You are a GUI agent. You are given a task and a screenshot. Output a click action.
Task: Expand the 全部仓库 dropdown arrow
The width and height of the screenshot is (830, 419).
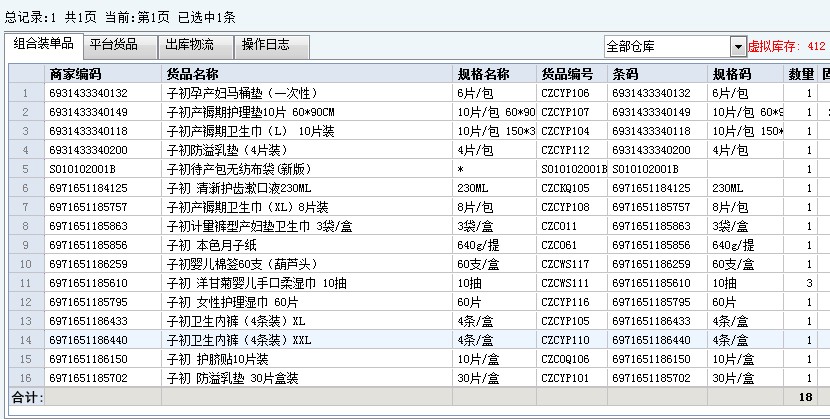738,47
